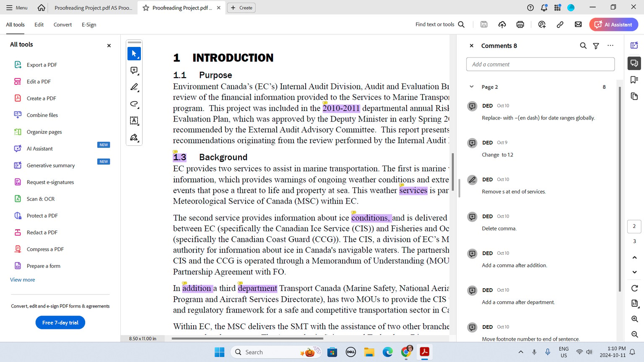
Task: Rotate the page view icon
Action: [x=634, y=288]
